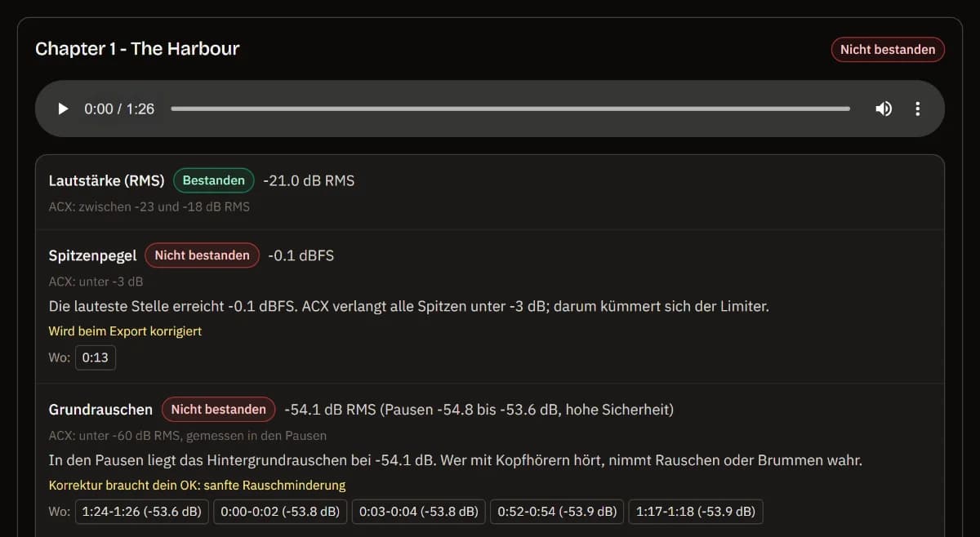Click the '-21.0 dB RMS' value
This screenshot has width=980, height=537.
(x=309, y=180)
